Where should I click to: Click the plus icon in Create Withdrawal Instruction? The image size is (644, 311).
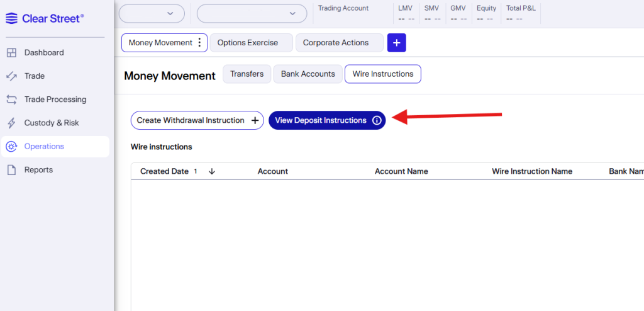tap(255, 120)
